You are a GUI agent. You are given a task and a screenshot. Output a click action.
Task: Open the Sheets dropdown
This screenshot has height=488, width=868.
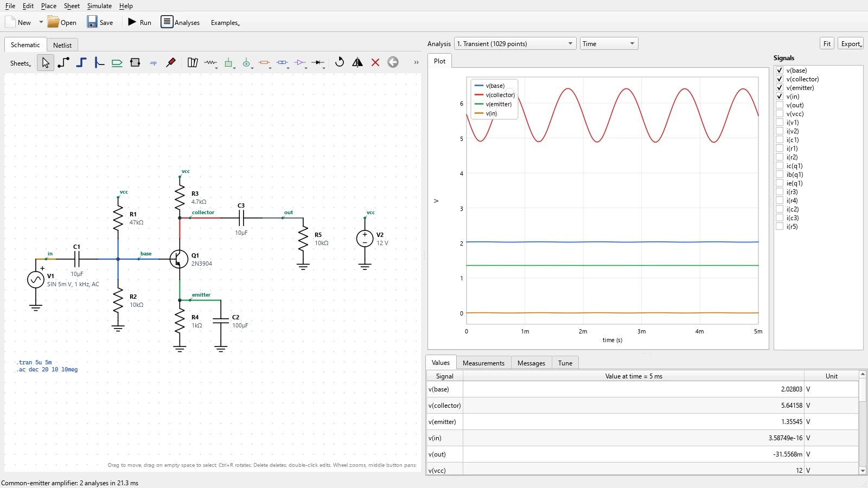(21, 63)
